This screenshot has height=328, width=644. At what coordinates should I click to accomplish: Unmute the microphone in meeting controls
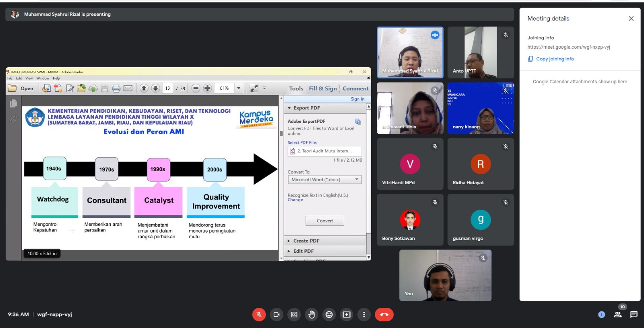click(259, 315)
